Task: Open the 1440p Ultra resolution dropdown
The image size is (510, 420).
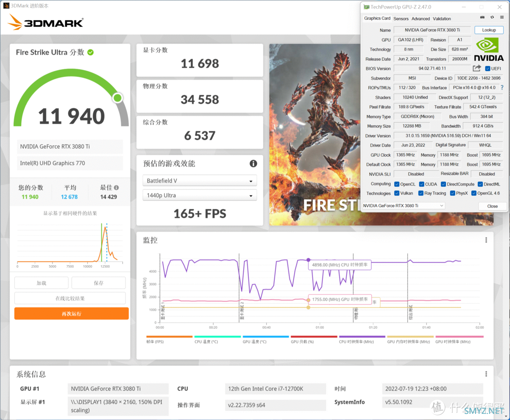Action: tap(200, 195)
